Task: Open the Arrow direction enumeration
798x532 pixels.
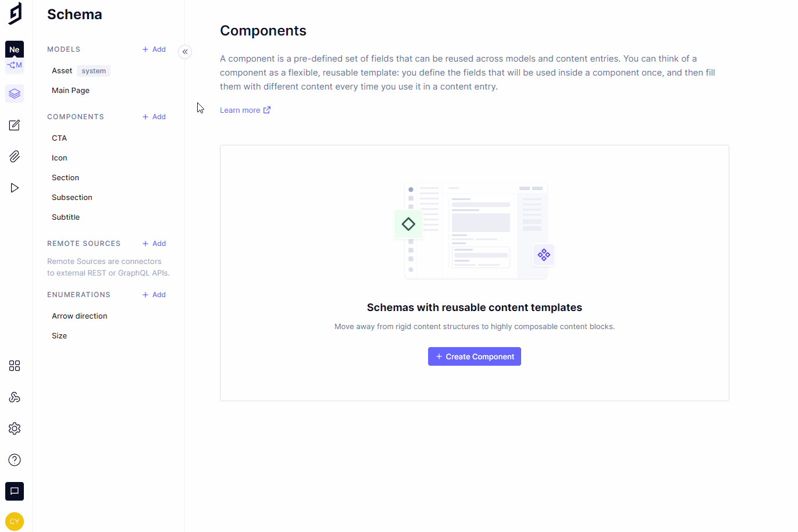Action: (80, 316)
